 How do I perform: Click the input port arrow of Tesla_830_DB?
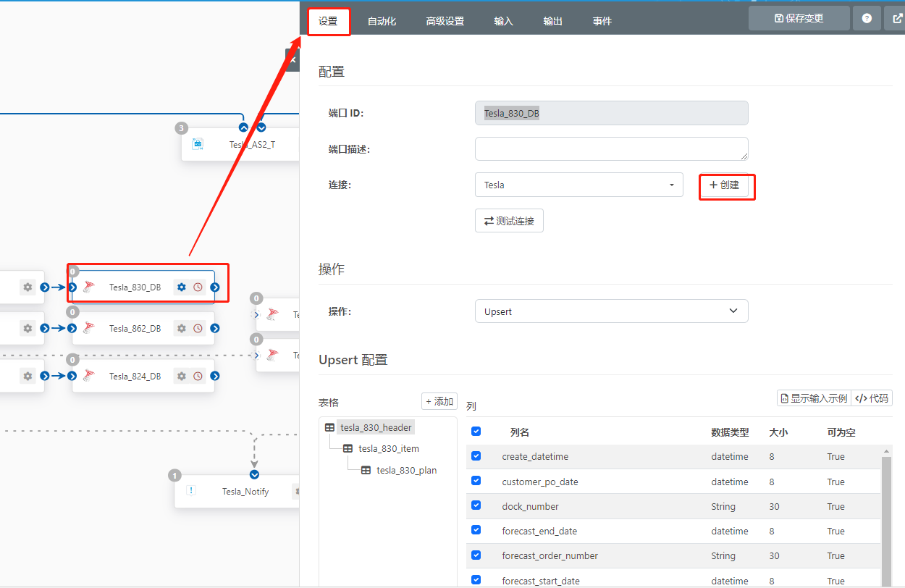(x=72, y=287)
